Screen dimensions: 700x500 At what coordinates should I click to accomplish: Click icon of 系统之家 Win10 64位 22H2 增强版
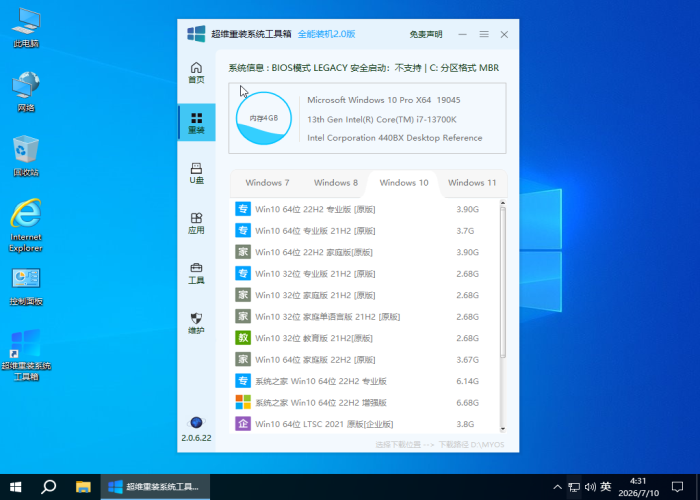point(243,402)
